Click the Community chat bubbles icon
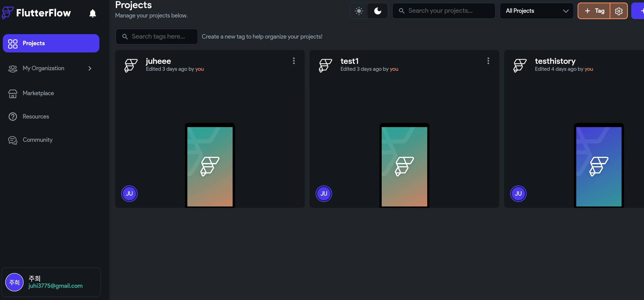Screen dimensions: 644x300 [x=13, y=140]
